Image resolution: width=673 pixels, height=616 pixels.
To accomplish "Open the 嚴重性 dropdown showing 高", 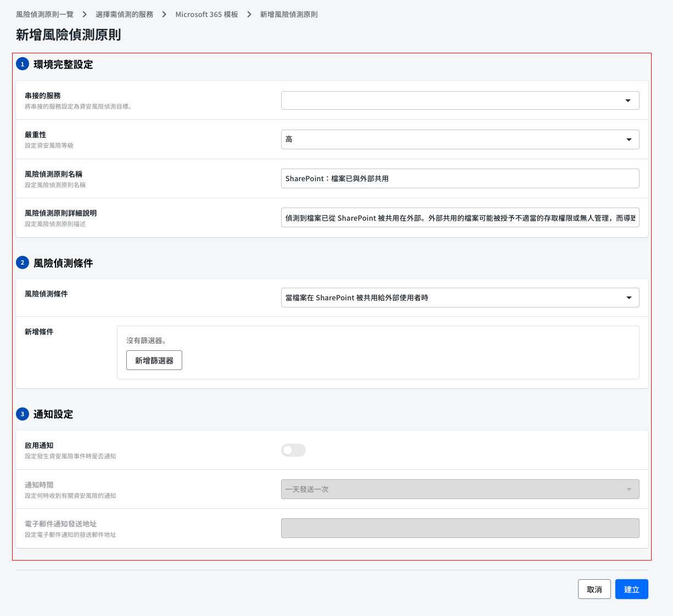I will pyautogui.click(x=460, y=139).
